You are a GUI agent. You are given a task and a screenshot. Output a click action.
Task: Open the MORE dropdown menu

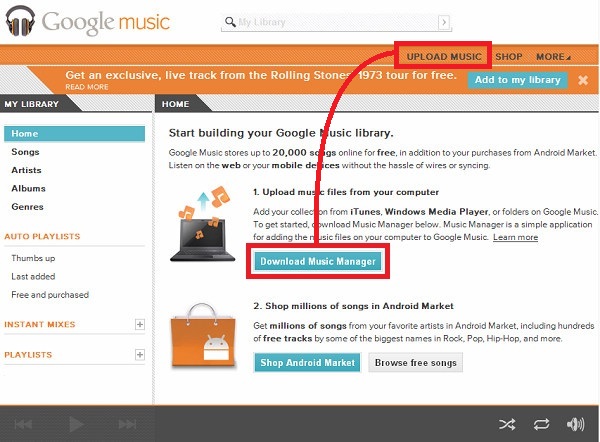553,57
